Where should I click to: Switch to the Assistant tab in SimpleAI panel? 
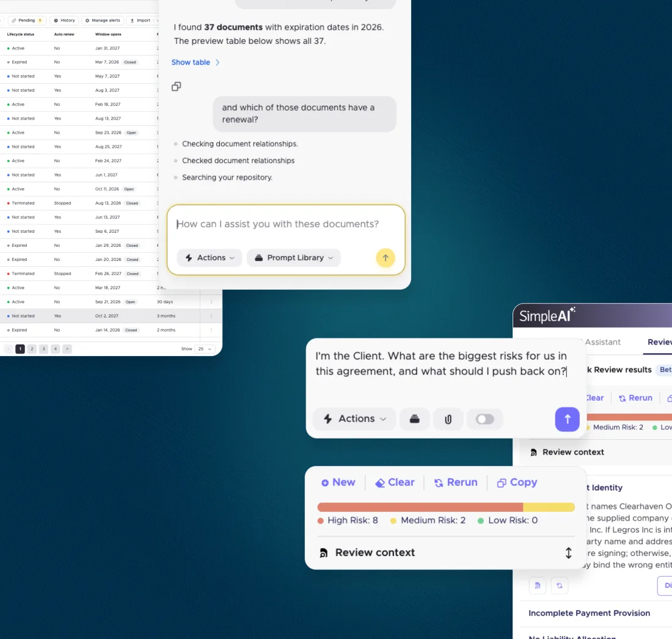pyautogui.click(x=602, y=342)
